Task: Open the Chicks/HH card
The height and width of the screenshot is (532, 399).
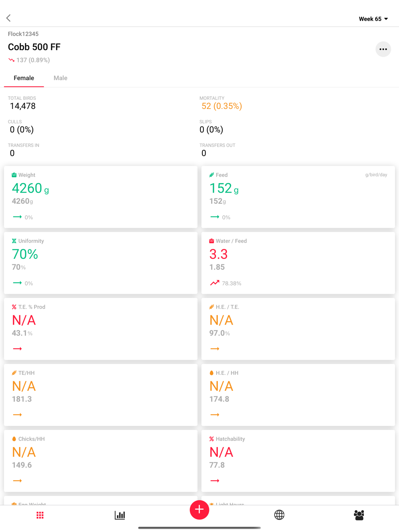Action: [101, 461]
